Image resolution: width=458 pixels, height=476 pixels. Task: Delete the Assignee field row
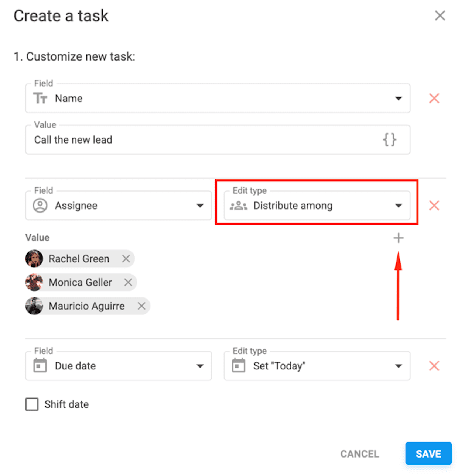pyautogui.click(x=434, y=206)
